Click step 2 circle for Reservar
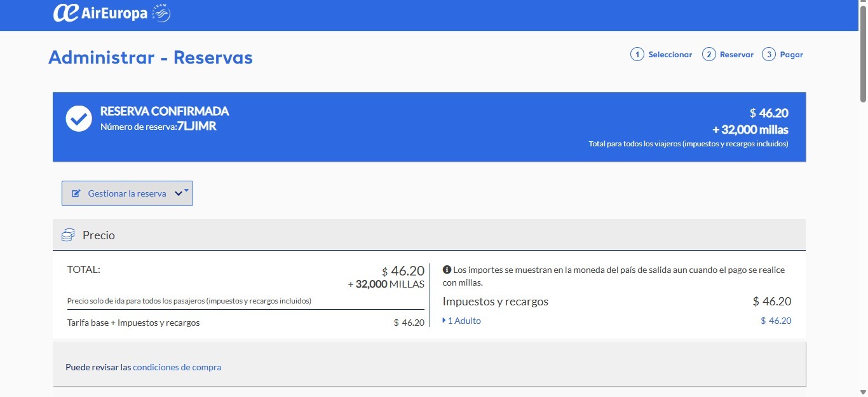 coord(709,55)
